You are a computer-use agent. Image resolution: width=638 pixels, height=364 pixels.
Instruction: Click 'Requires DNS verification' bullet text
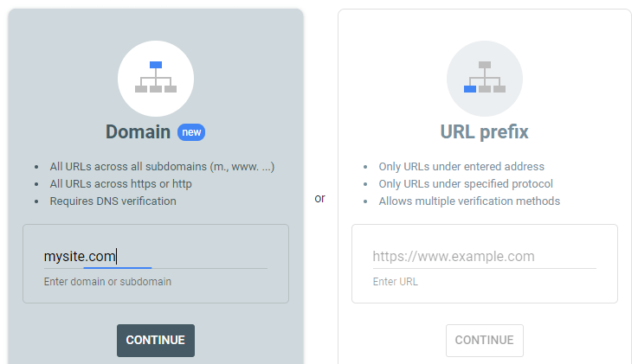[113, 201]
